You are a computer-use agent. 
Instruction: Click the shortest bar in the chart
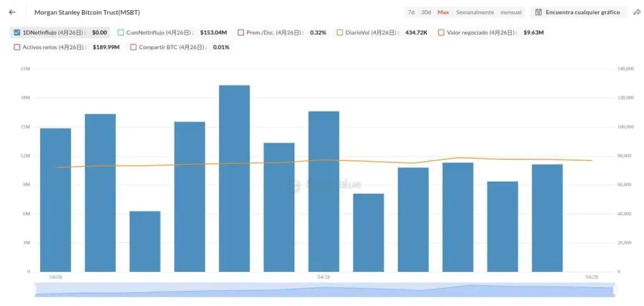(x=145, y=241)
